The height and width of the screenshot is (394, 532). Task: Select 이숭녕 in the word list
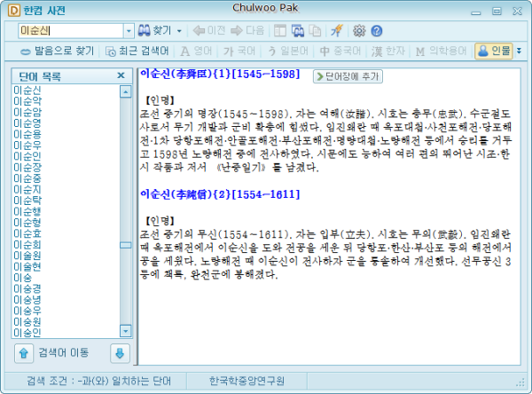[x=27, y=300]
